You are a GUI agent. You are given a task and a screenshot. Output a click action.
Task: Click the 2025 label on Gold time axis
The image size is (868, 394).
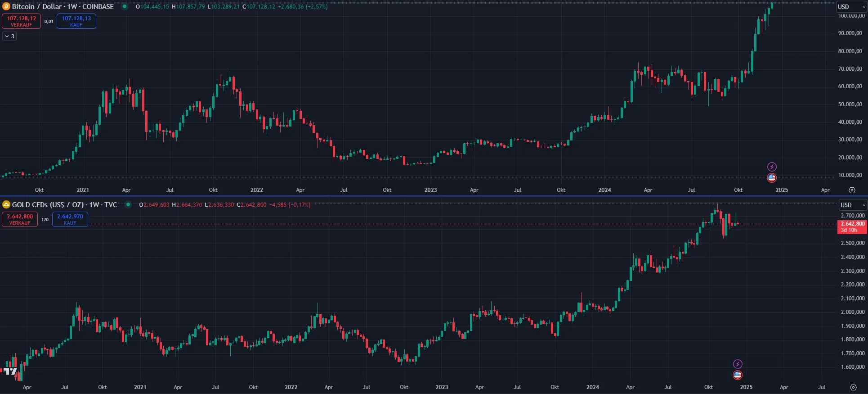pos(746,387)
